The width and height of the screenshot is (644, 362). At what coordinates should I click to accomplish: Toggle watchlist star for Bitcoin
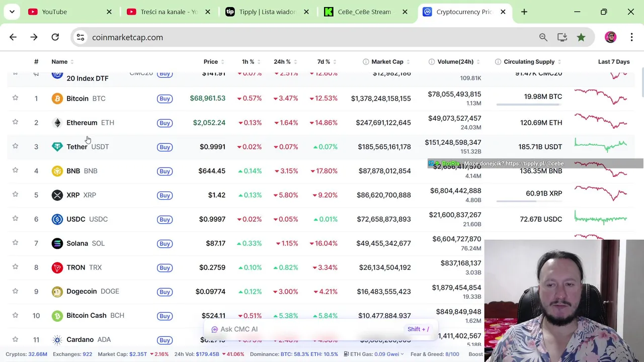[15, 98]
